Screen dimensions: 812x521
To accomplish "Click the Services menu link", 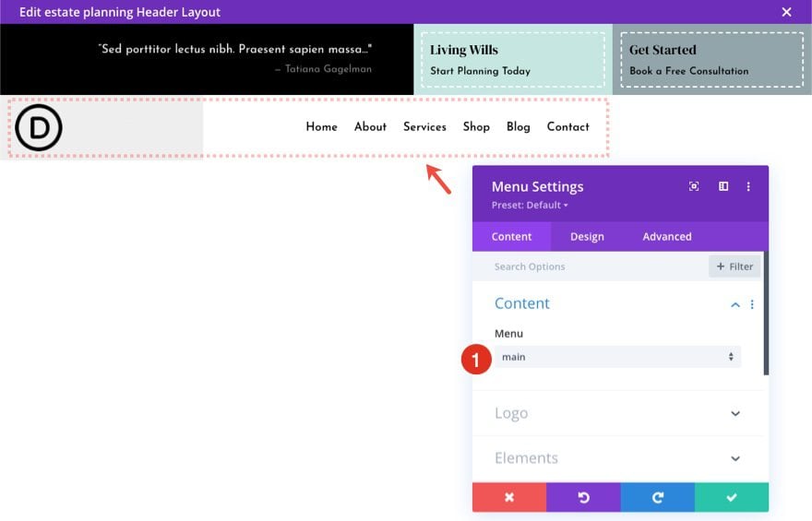I will coord(424,127).
